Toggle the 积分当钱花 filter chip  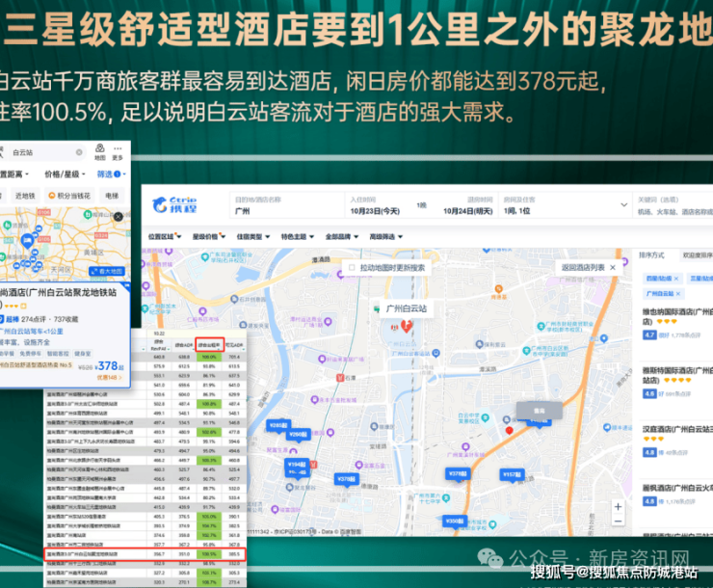pos(69,196)
